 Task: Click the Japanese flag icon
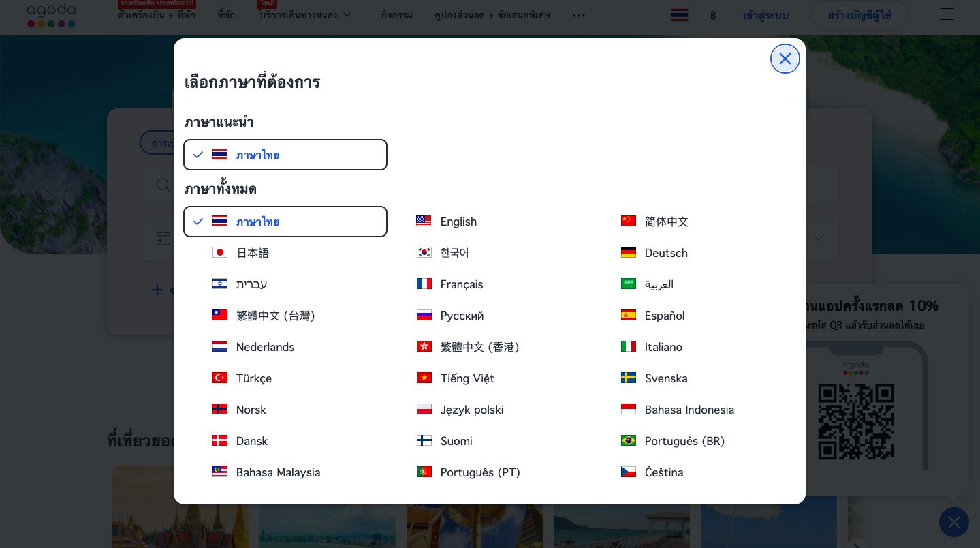tap(219, 253)
